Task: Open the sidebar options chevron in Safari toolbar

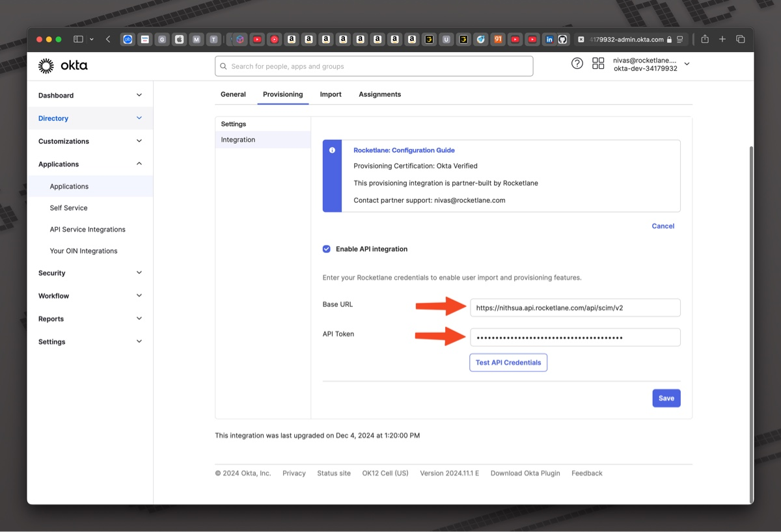Action: tap(91, 39)
